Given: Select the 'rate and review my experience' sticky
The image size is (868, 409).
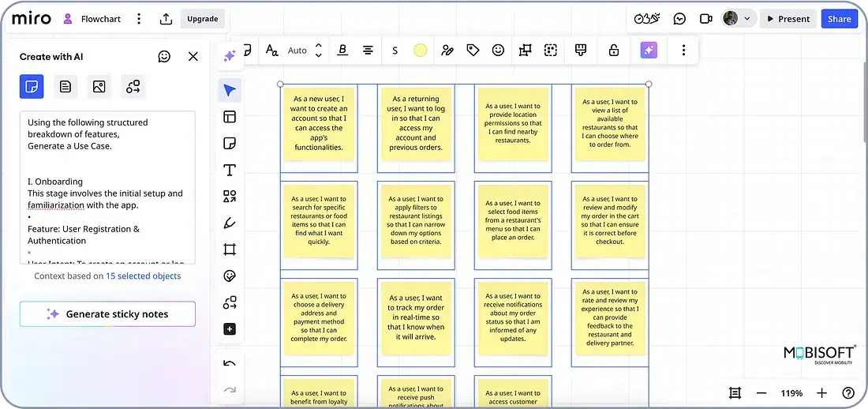Looking at the screenshot, I should (x=610, y=318).
